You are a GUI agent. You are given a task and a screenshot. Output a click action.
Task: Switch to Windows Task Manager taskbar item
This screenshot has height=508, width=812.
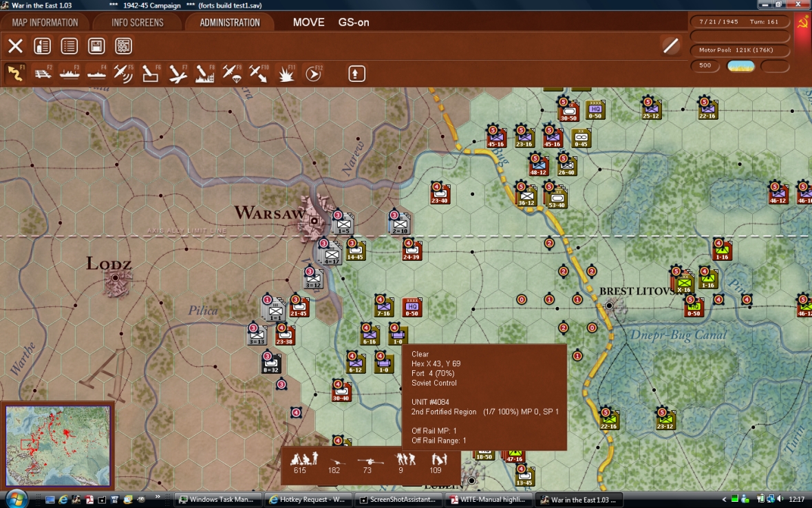pos(217,500)
